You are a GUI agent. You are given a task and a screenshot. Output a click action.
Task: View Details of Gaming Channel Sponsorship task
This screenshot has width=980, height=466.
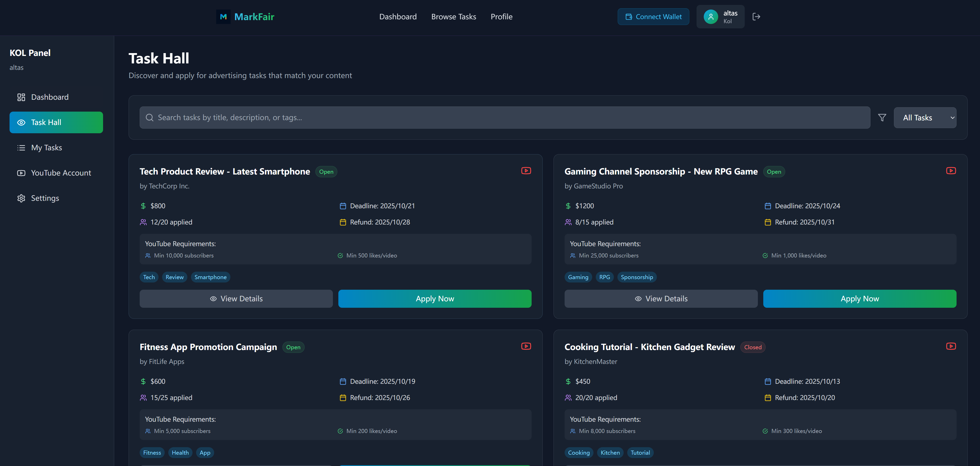click(661, 299)
